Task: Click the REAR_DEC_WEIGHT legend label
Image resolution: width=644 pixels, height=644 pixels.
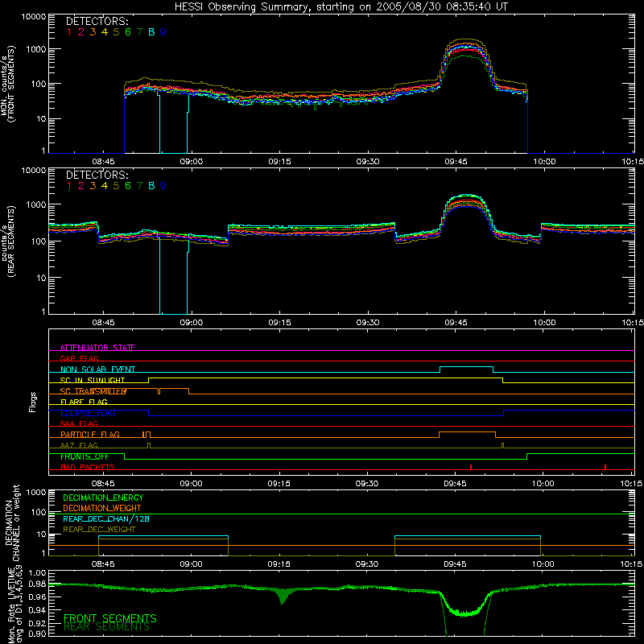Action: click(99, 530)
